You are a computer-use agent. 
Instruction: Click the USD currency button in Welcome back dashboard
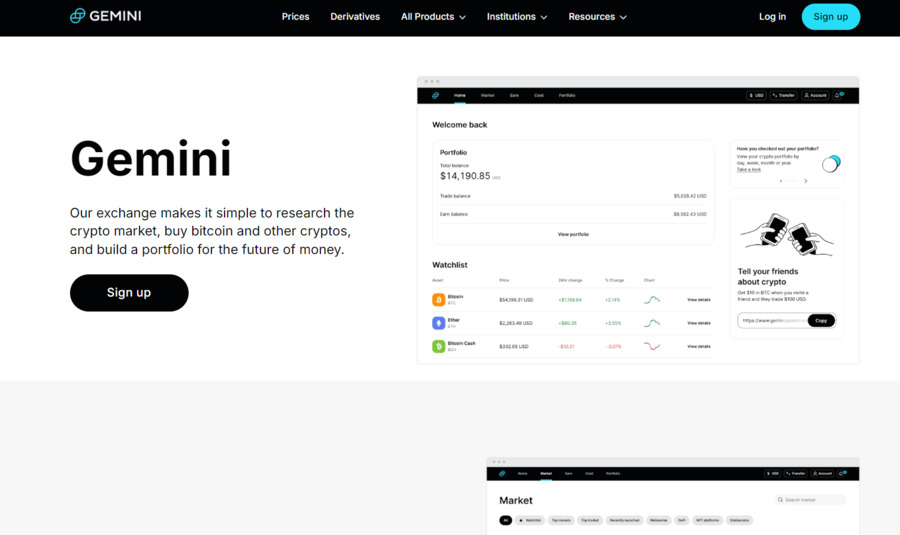point(757,95)
